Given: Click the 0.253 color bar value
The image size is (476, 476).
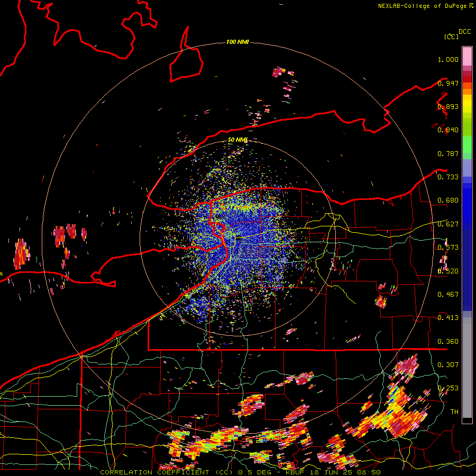Looking at the screenshot, I should click(448, 388).
